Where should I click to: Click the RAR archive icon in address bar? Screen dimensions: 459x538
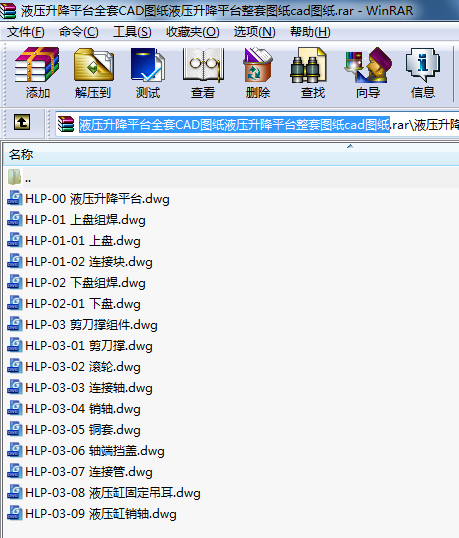pos(66,124)
